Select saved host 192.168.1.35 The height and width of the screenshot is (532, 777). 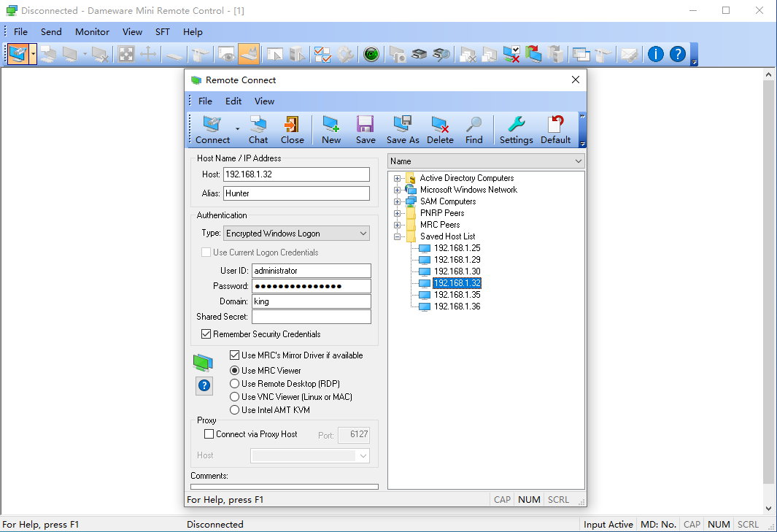[457, 295]
